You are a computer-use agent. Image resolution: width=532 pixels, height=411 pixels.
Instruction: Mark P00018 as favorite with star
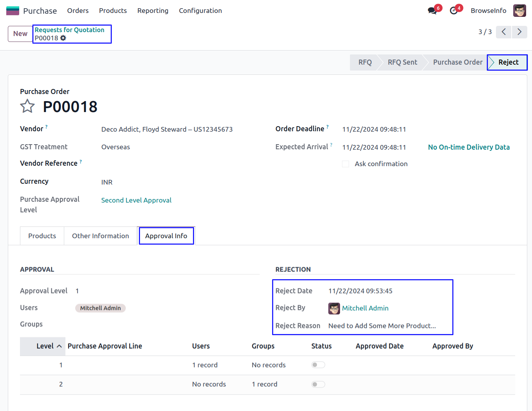pos(27,106)
